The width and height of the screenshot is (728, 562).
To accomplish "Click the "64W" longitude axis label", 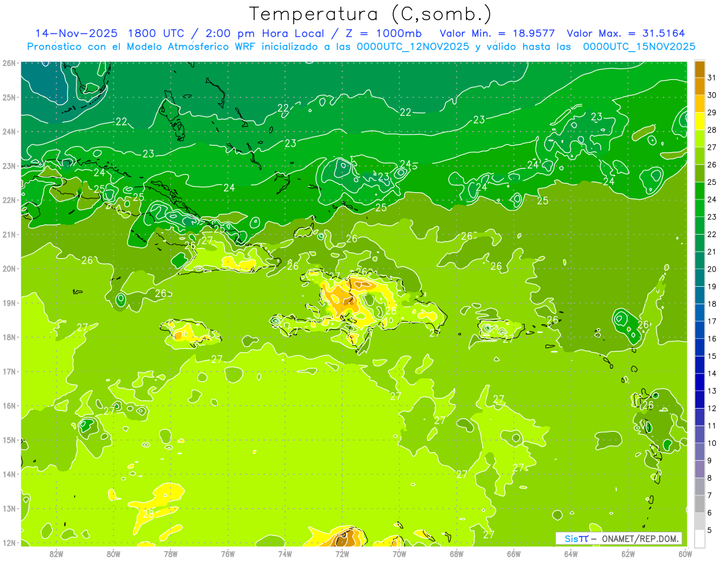I will (571, 554).
